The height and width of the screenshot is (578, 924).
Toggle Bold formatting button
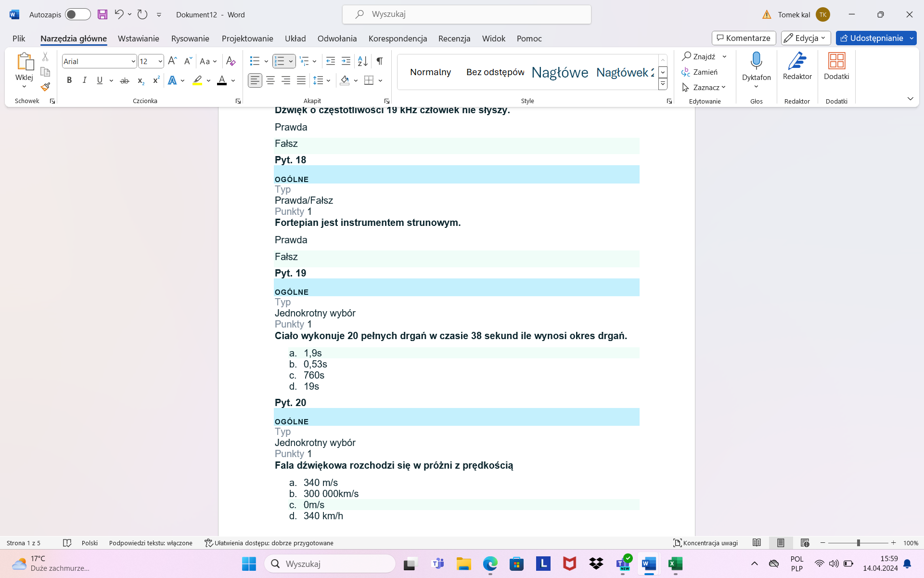tap(69, 80)
